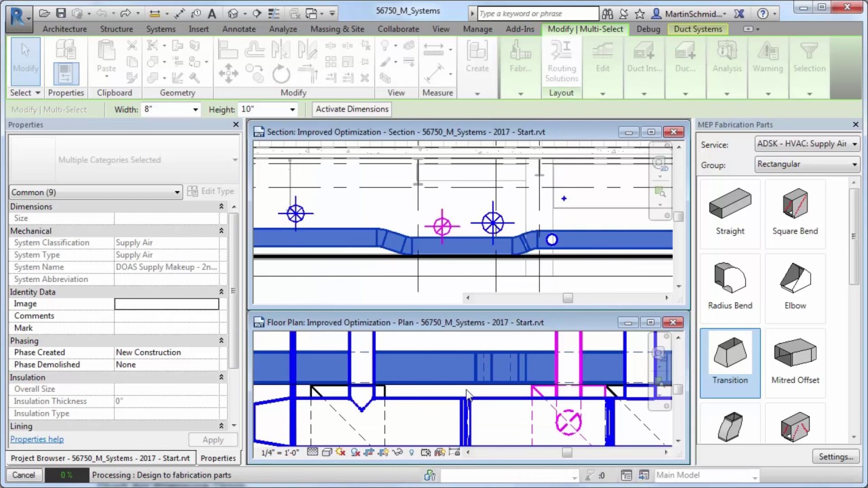Open the Help question mark icon

pos(762,14)
